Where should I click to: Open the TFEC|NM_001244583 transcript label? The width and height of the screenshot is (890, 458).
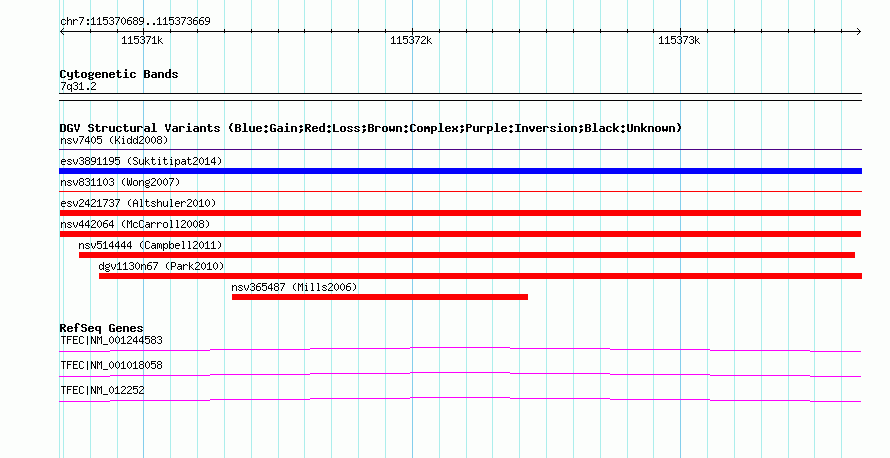click(x=111, y=341)
